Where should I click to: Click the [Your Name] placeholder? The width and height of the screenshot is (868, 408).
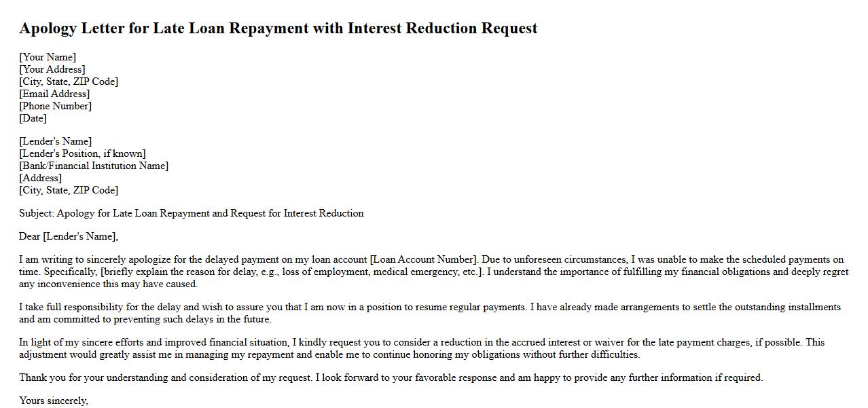pos(48,57)
